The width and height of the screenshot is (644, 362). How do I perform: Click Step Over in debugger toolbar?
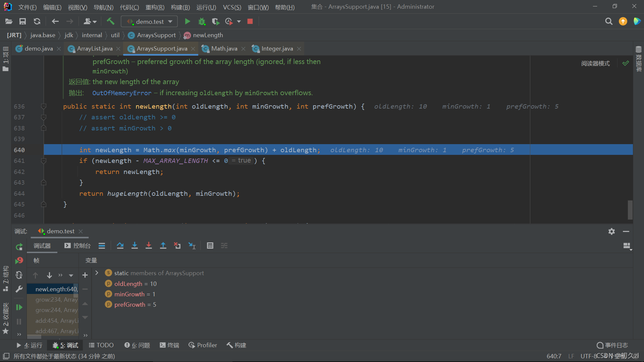(120, 246)
